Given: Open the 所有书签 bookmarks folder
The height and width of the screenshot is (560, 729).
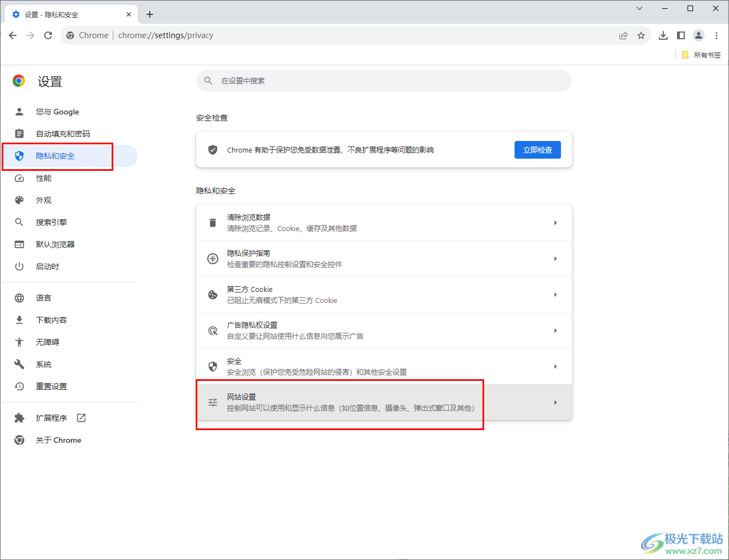Looking at the screenshot, I should pos(701,55).
